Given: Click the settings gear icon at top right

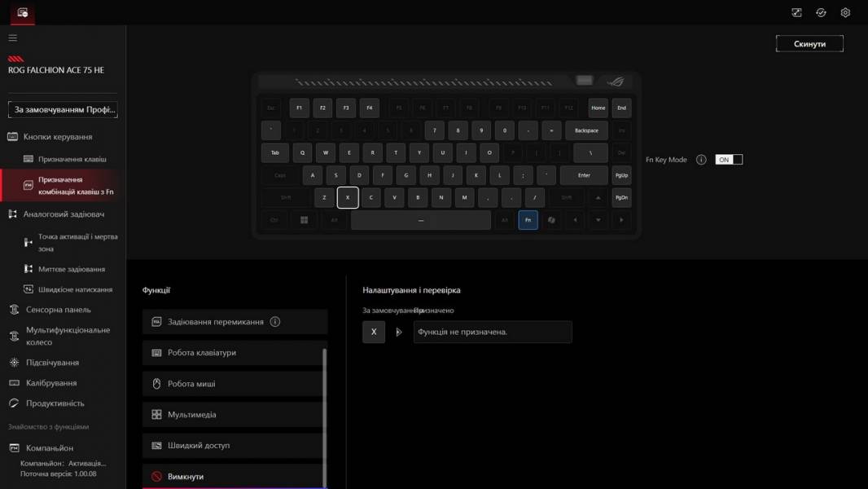Looking at the screenshot, I should click(845, 12).
